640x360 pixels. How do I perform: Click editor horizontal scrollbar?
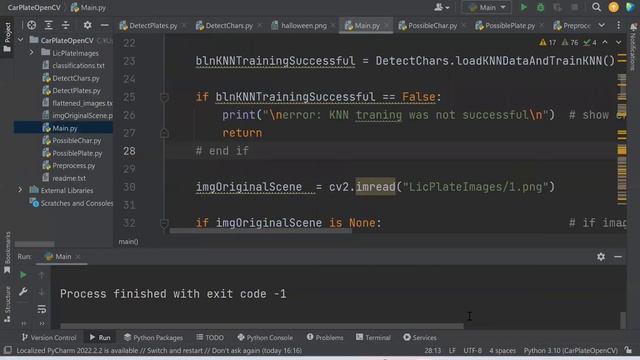point(260,231)
